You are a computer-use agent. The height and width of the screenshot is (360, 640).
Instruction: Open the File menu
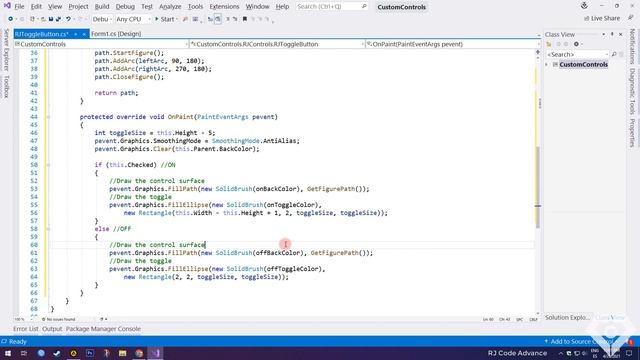pos(19,7)
